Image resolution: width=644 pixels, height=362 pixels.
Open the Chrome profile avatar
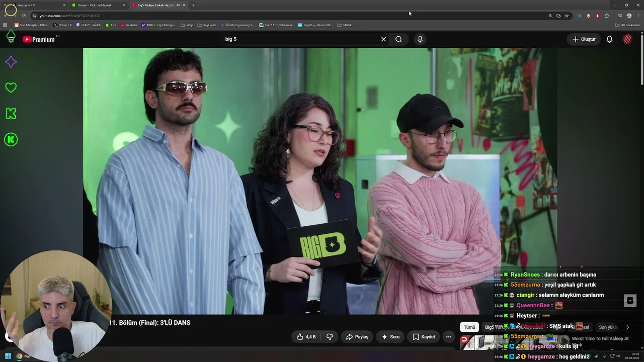coord(629,16)
